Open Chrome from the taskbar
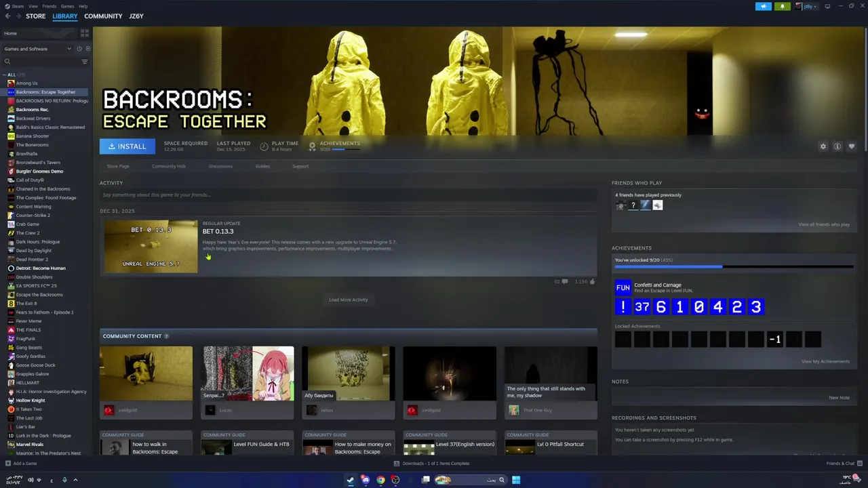 pos(380,480)
